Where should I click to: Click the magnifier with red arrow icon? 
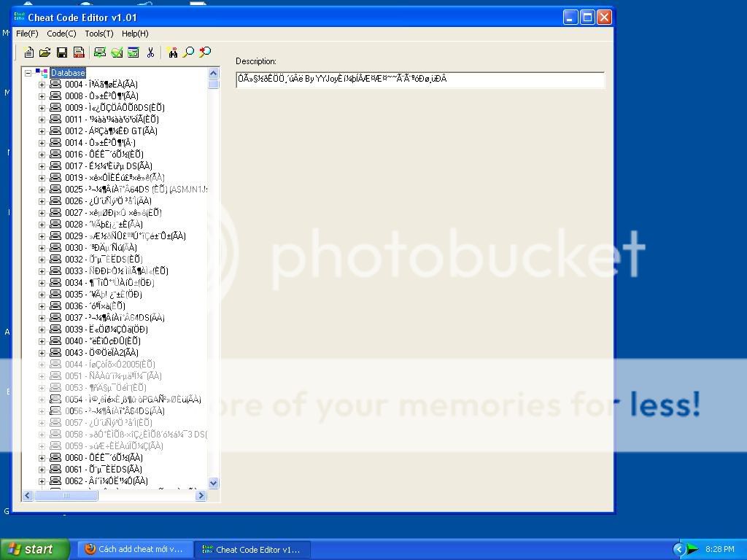pos(205,52)
